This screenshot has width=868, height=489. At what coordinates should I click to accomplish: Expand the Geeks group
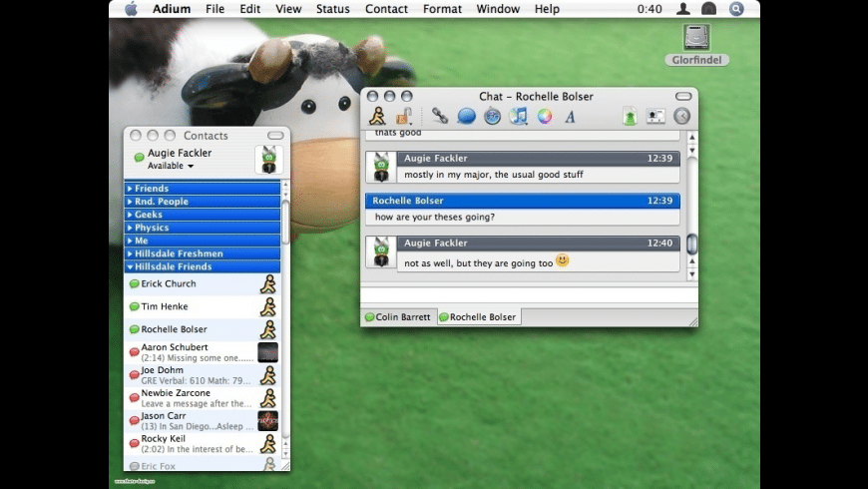(203, 215)
